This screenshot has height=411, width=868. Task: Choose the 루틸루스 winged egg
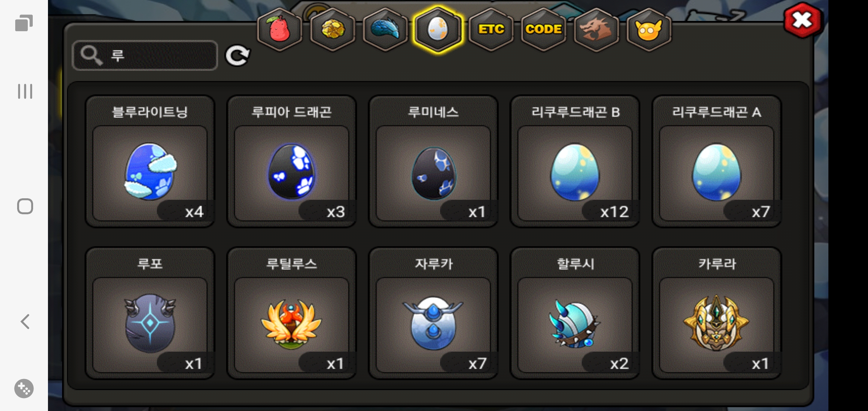coord(292,313)
